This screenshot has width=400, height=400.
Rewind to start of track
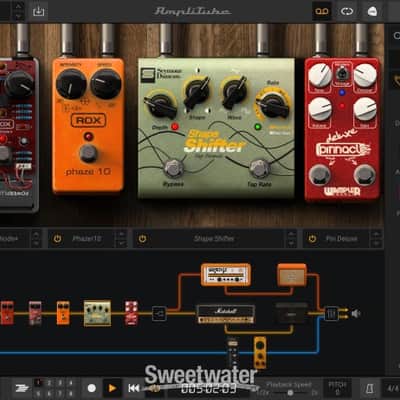[134, 388]
